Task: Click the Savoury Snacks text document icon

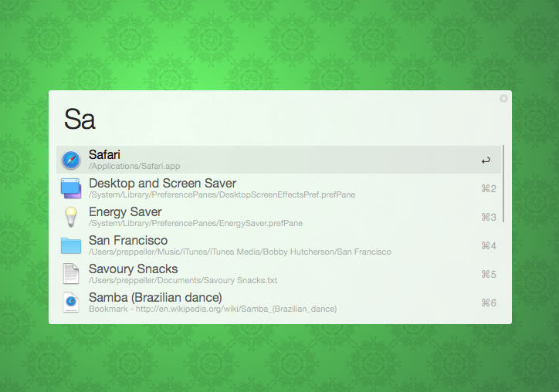Action: 71,274
